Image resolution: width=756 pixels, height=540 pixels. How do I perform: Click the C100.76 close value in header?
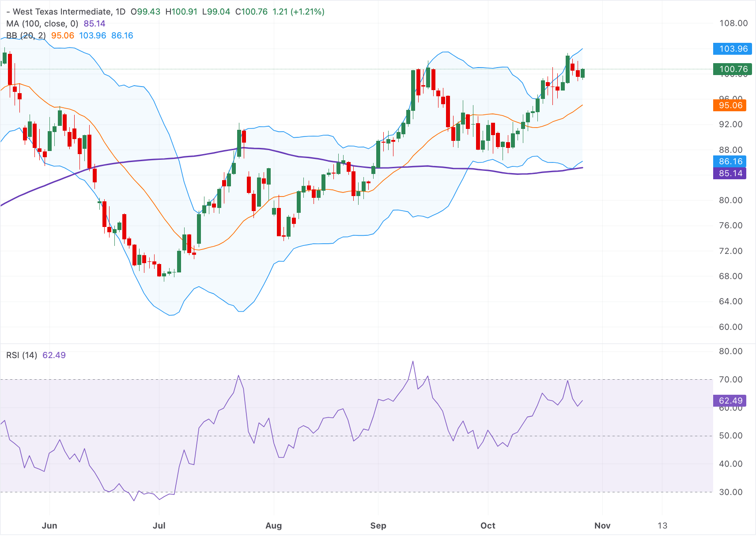pos(252,12)
